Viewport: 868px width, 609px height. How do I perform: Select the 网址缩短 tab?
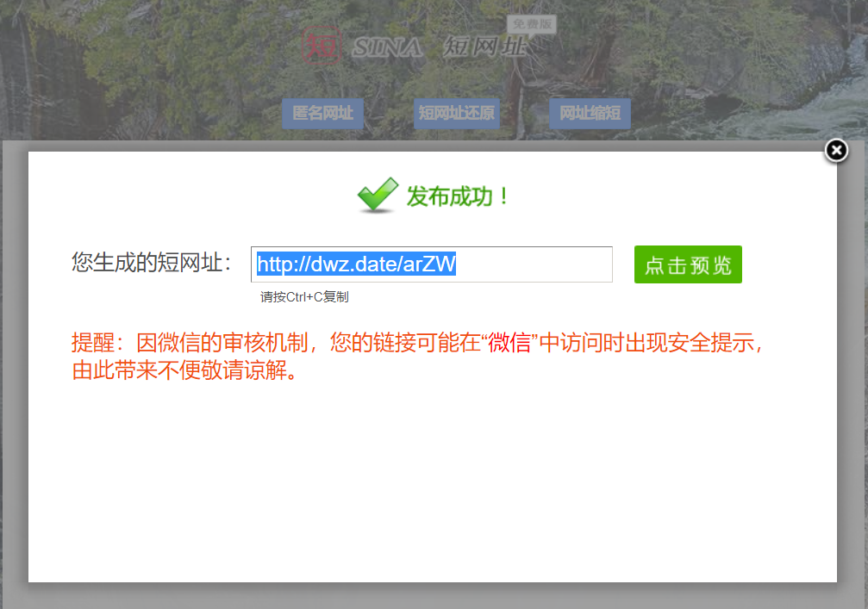pos(590,114)
